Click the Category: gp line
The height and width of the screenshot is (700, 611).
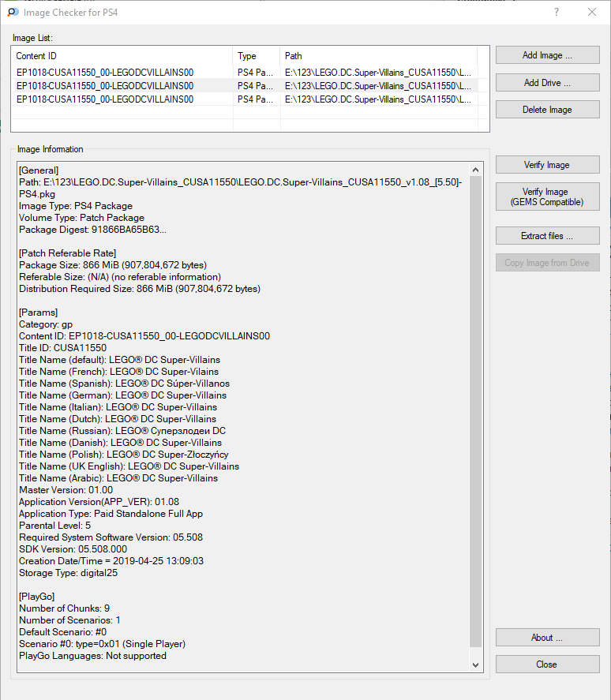[x=46, y=324]
